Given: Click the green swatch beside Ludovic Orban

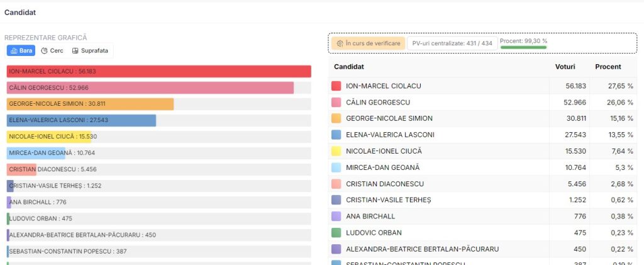Looking at the screenshot, I should click(x=336, y=233).
